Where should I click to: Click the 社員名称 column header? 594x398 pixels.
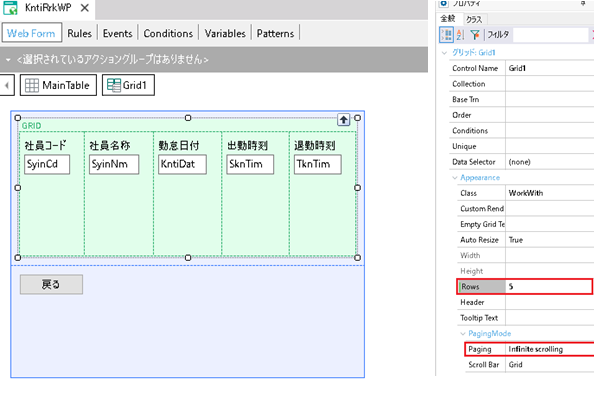pos(110,145)
